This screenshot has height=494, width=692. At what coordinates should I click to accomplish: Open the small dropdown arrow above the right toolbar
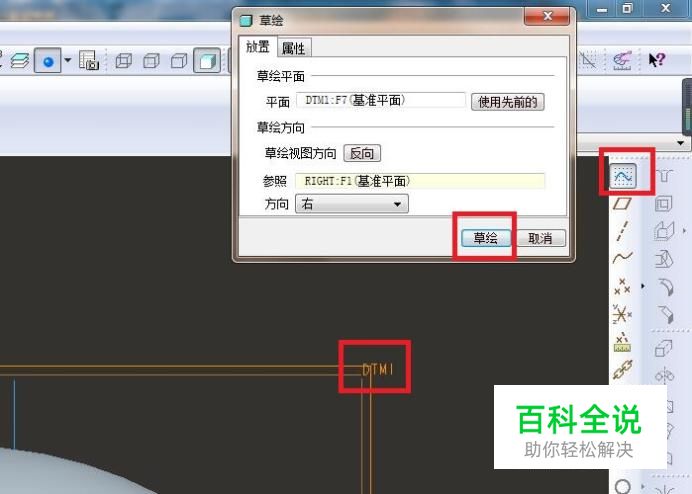[680, 143]
